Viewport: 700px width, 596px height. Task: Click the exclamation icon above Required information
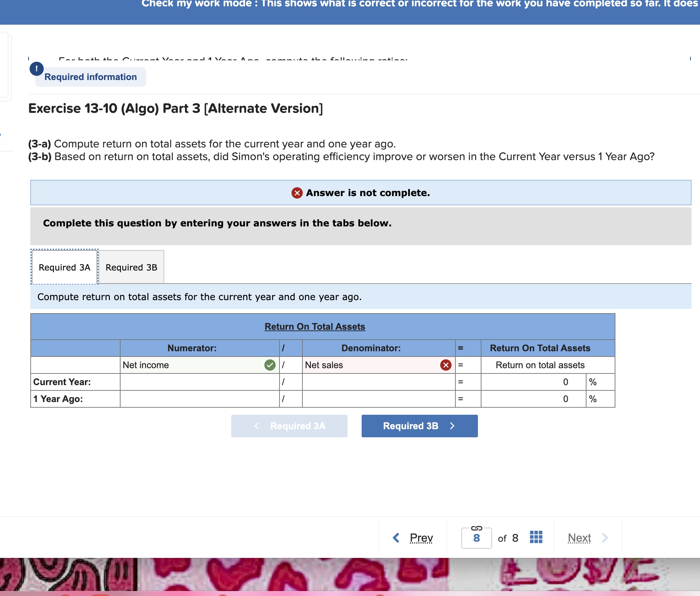[36, 68]
